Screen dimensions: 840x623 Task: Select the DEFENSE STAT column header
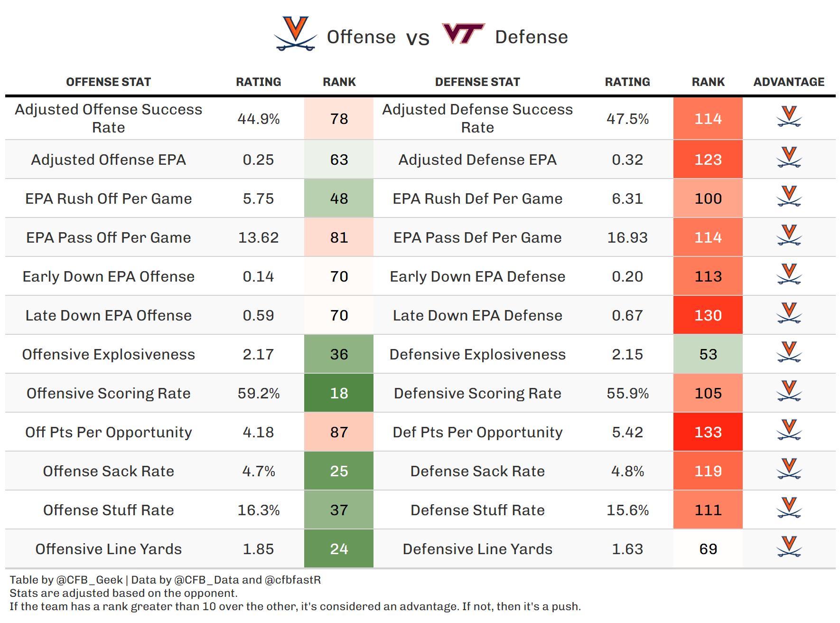pos(477,82)
